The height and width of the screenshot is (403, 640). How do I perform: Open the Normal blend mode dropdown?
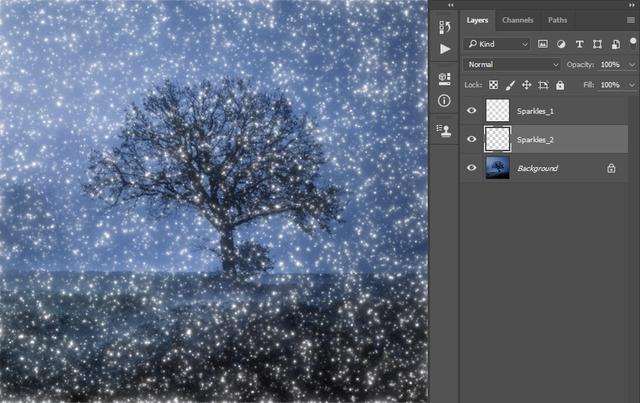coord(512,65)
